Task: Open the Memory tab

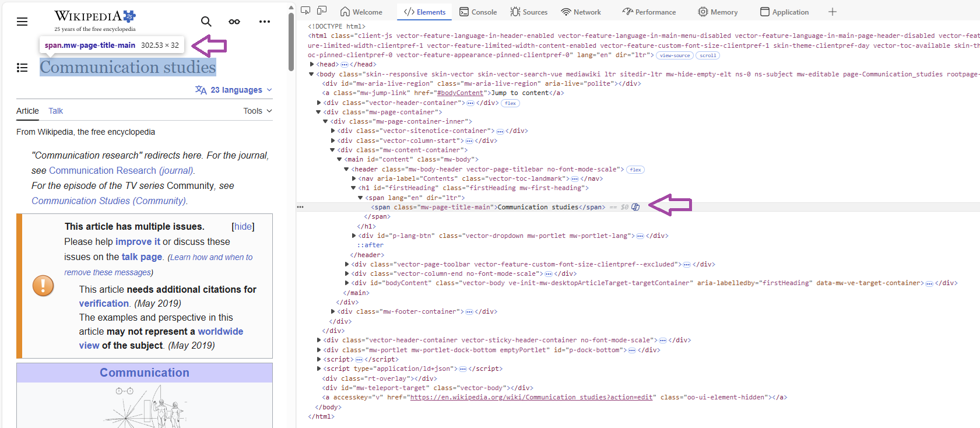Action: pyautogui.click(x=718, y=12)
